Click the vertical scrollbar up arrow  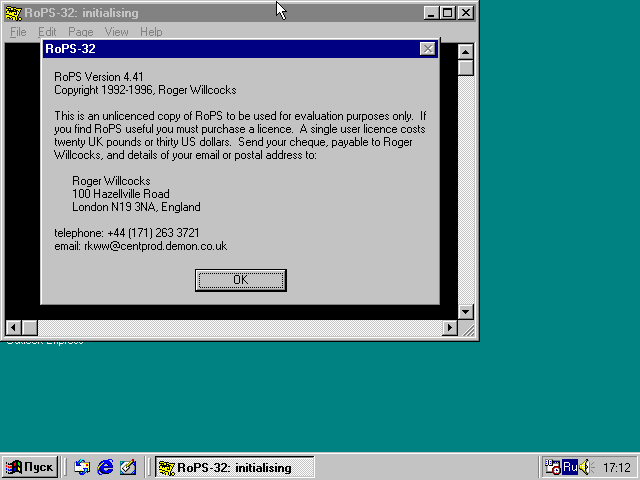tap(466, 51)
